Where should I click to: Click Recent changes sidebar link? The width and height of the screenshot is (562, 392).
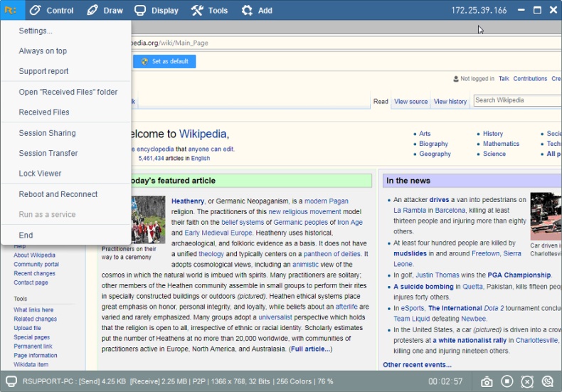point(34,273)
